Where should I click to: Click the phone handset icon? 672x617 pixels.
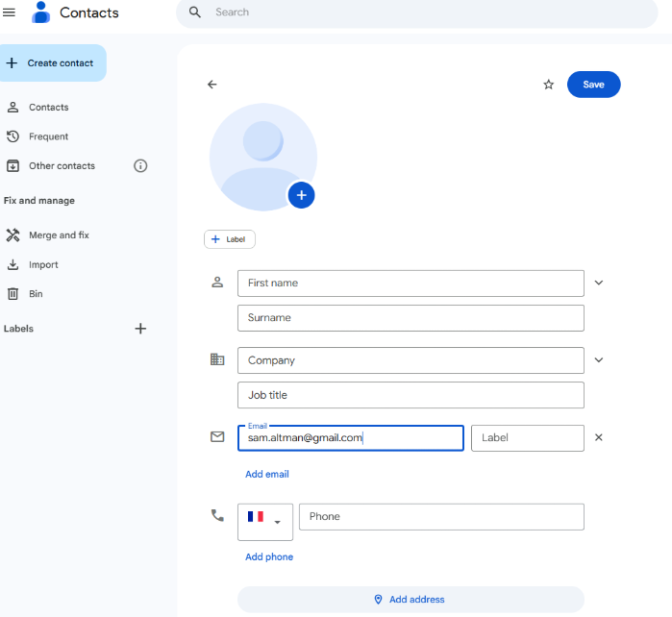coord(217,515)
